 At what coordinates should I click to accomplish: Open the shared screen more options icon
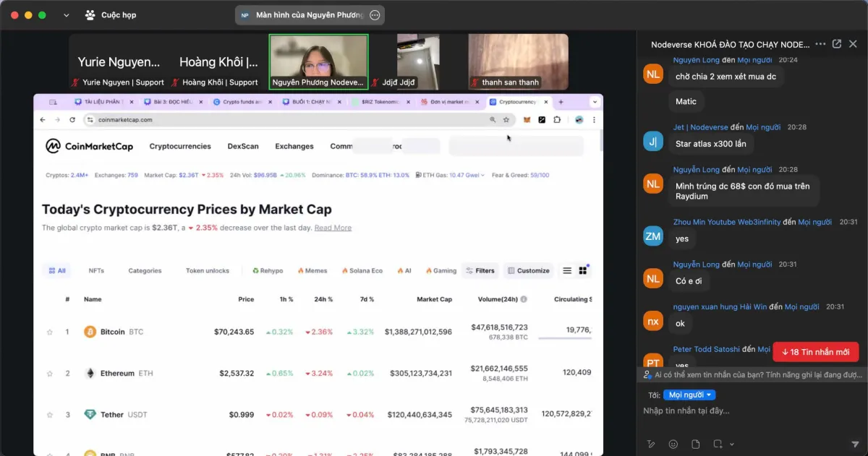(x=375, y=15)
